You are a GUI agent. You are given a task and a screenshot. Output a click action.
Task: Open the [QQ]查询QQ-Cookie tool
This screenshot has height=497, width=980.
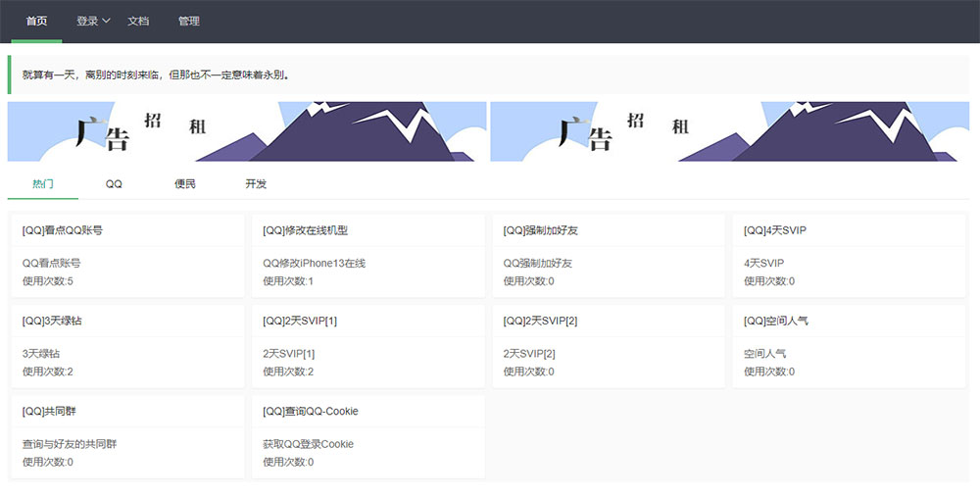[367, 435]
